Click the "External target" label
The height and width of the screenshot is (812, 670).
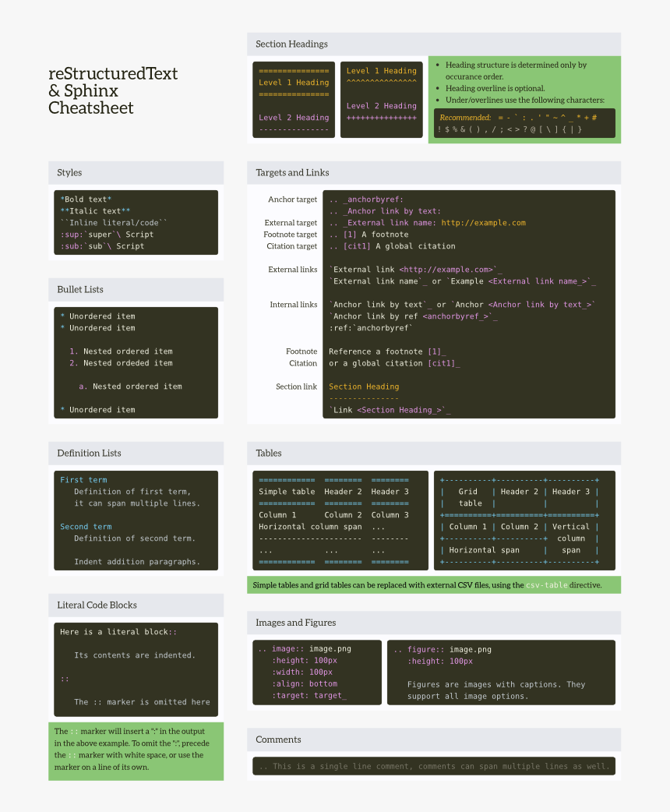click(291, 223)
